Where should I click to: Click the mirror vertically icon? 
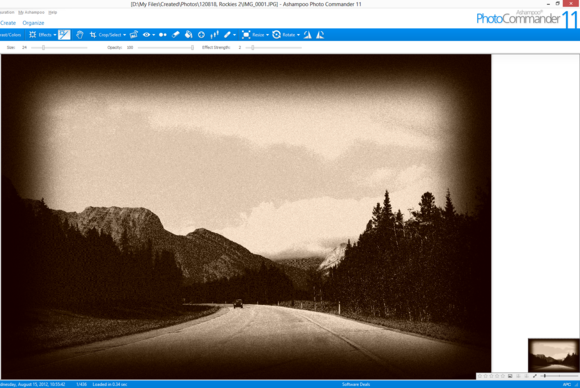pyautogui.click(x=320, y=35)
